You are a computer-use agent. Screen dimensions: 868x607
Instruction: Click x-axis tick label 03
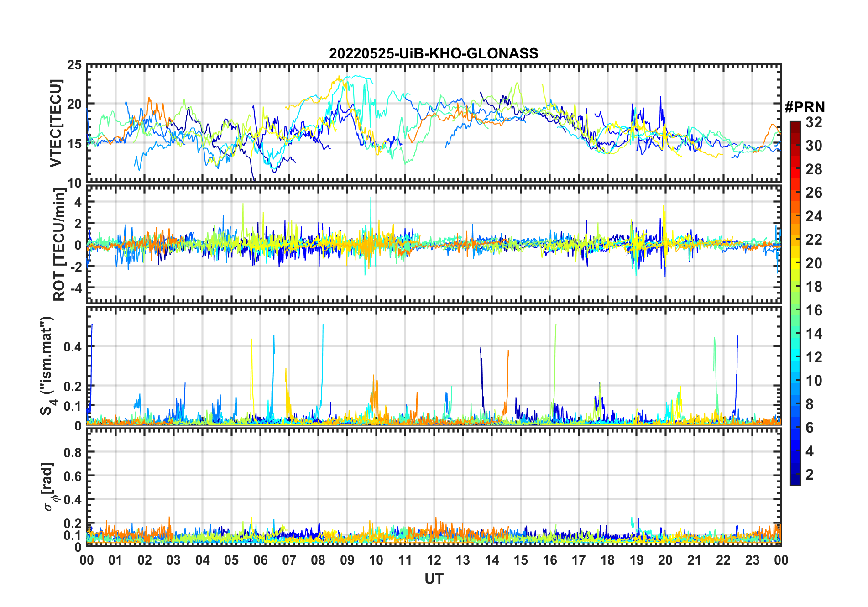click(173, 560)
